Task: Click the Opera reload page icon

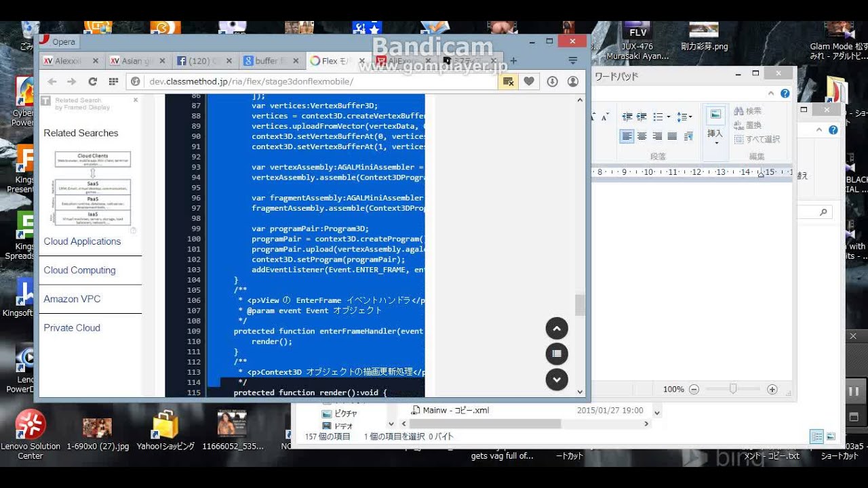Action: click(93, 81)
